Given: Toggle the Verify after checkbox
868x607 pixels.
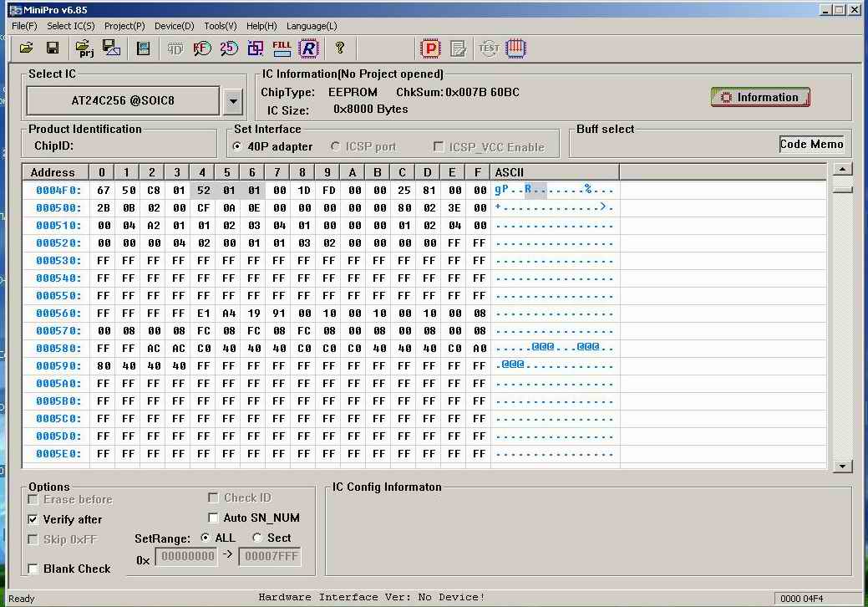Looking at the screenshot, I should coord(33,519).
